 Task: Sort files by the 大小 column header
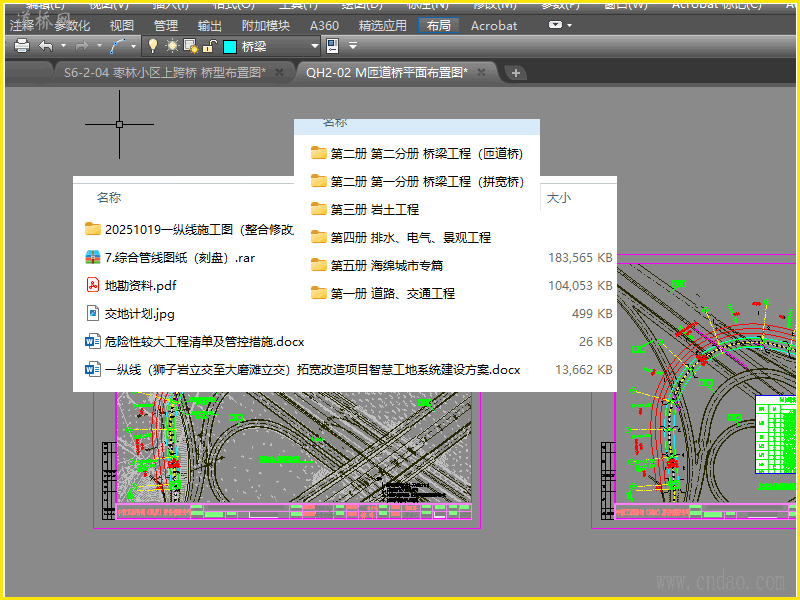558,198
